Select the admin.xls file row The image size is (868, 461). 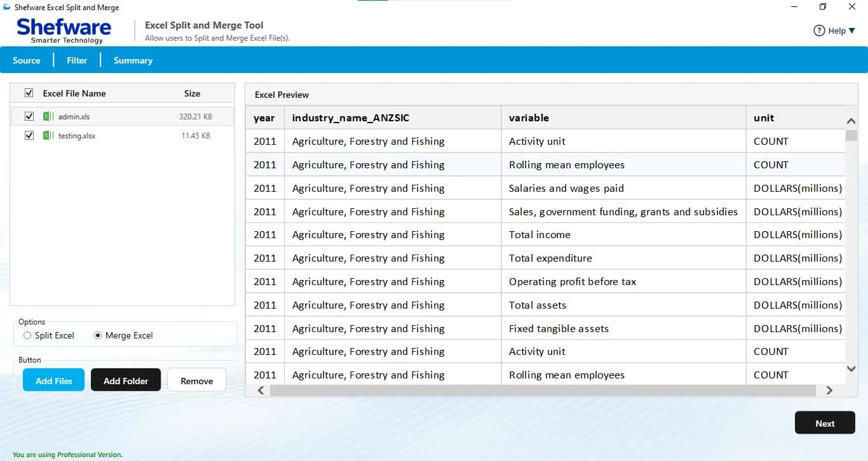tap(122, 117)
